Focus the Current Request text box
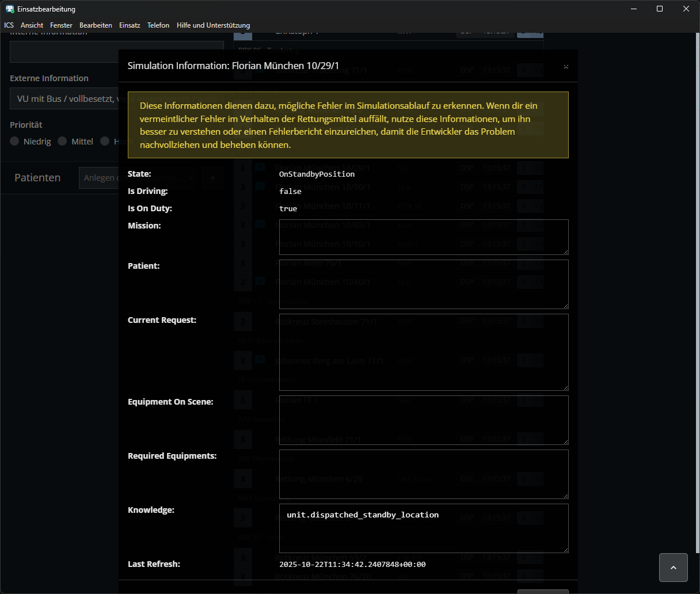The height and width of the screenshot is (594, 700). (x=423, y=352)
